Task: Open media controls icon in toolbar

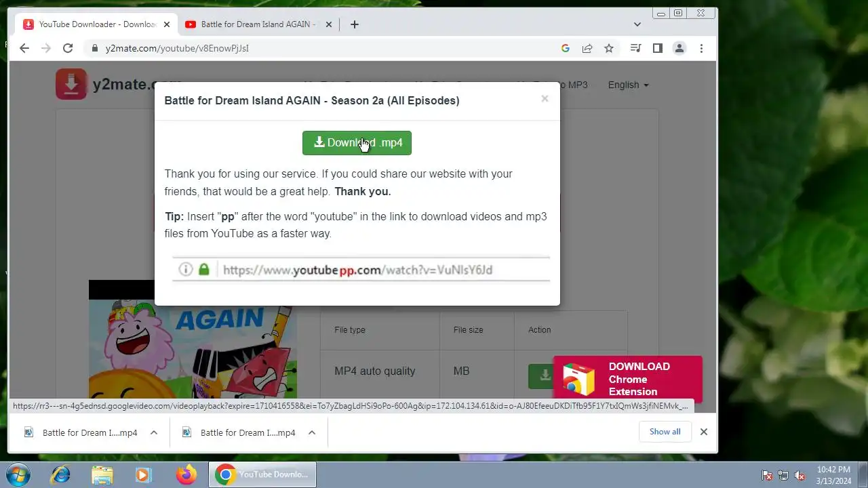Action: tap(635, 48)
